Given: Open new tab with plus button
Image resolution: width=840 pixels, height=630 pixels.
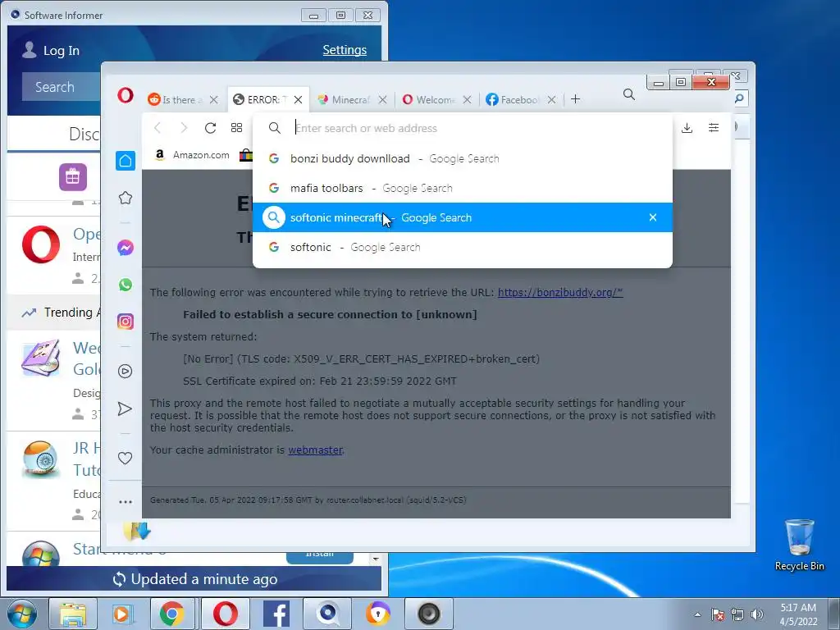Looking at the screenshot, I should tap(575, 99).
